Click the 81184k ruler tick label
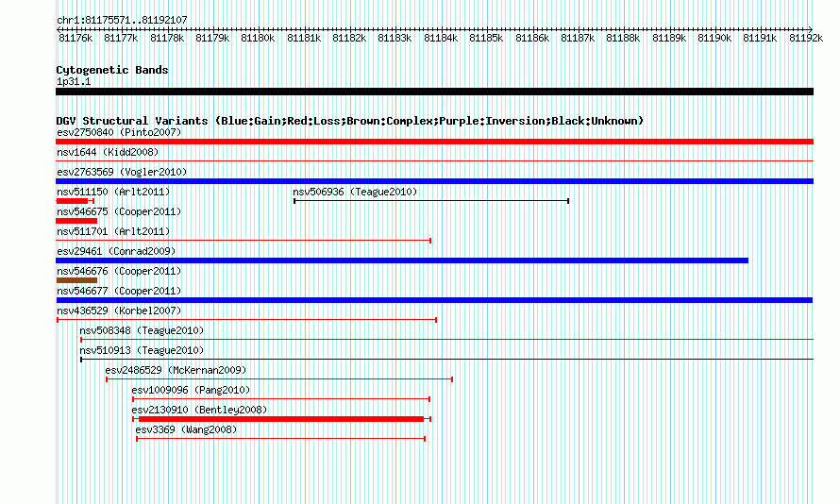 (x=441, y=38)
